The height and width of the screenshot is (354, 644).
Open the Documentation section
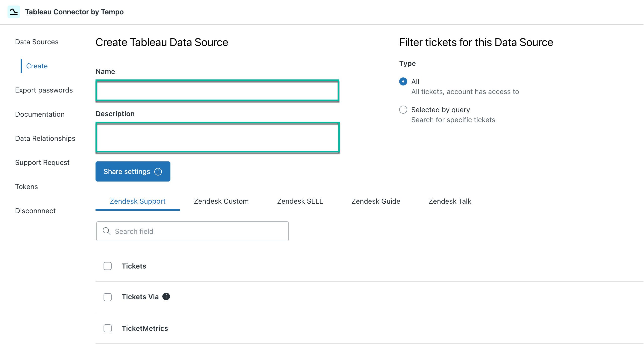click(40, 114)
